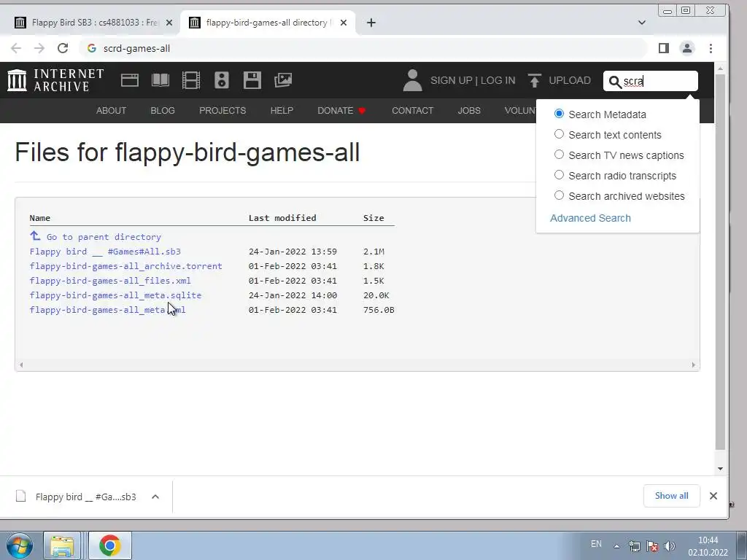The image size is (747, 560).
Task: Click Chrome icon in taskbar
Action: tap(109, 545)
